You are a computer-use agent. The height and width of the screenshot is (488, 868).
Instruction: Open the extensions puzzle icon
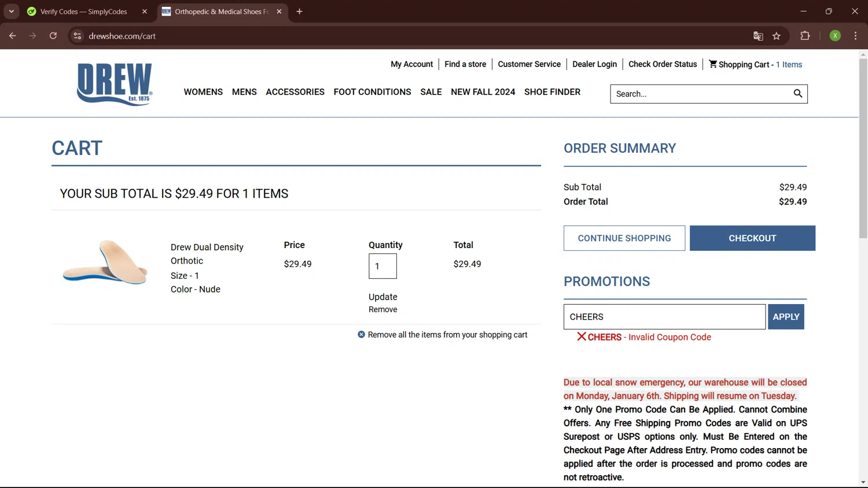[x=805, y=36]
